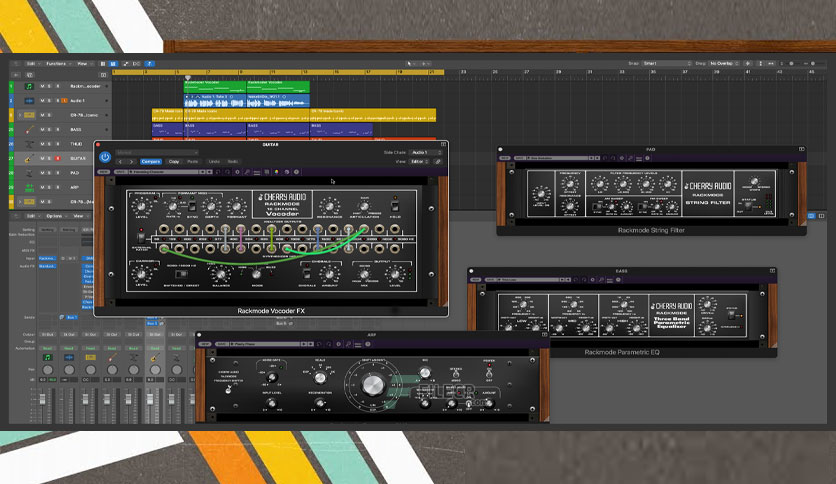The image size is (836, 484).
Task: Click the PAD track icon
Action: pos(29,173)
